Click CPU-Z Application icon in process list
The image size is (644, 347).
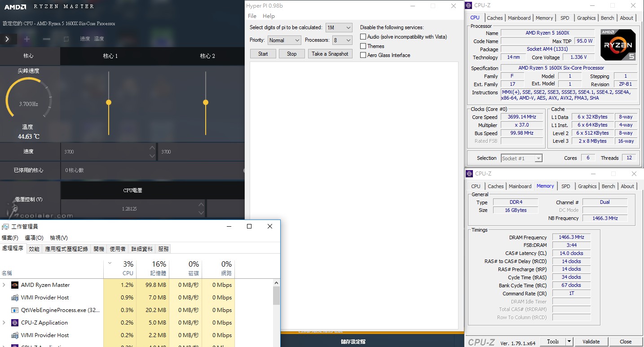point(15,323)
